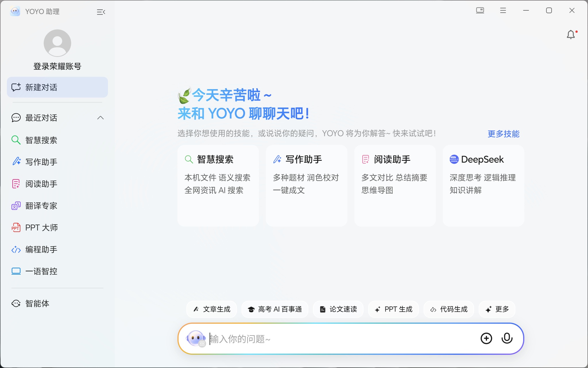The width and height of the screenshot is (588, 368).
Task: Start a new chat with 新建对话
Action: coord(57,87)
